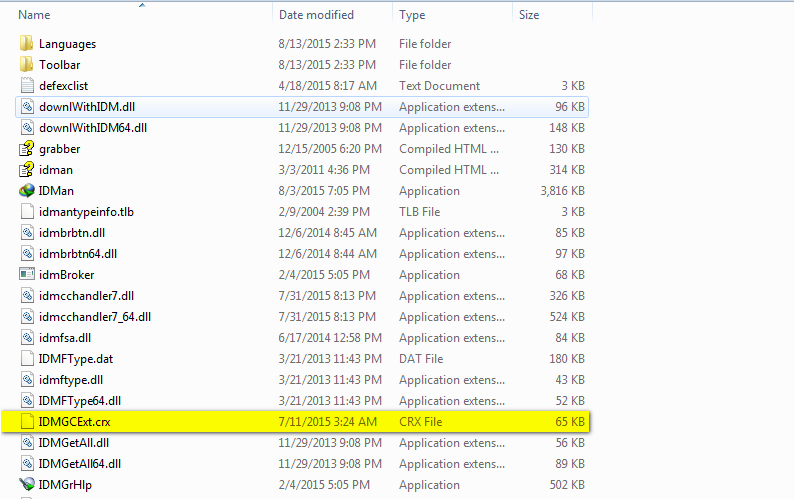Screen dimensions: 794x499
Task: Click the idmBroker application icon
Action: pos(27,274)
